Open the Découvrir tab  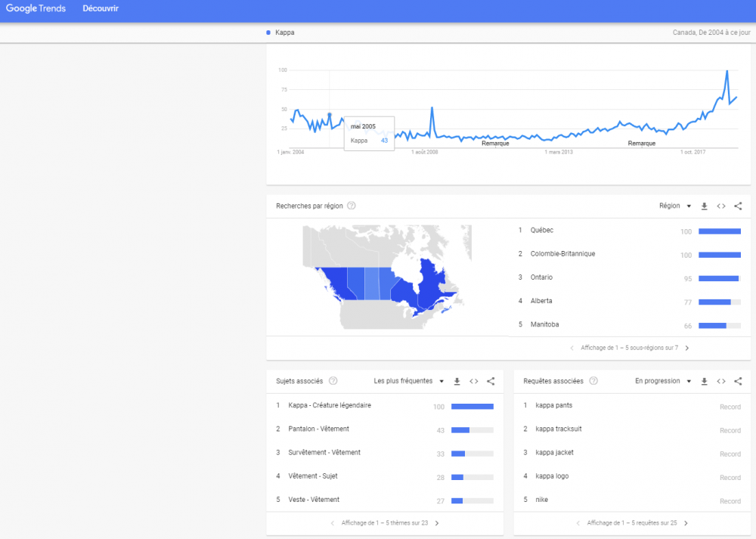(x=101, y=9)
